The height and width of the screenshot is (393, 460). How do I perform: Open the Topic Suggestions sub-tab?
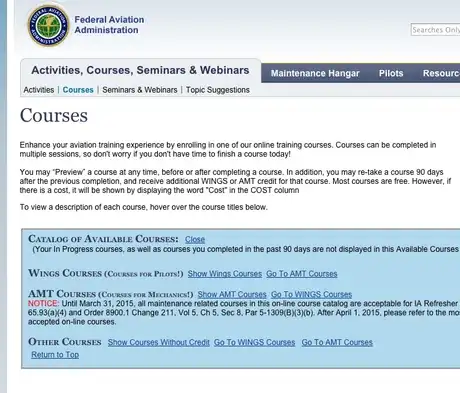218,90
